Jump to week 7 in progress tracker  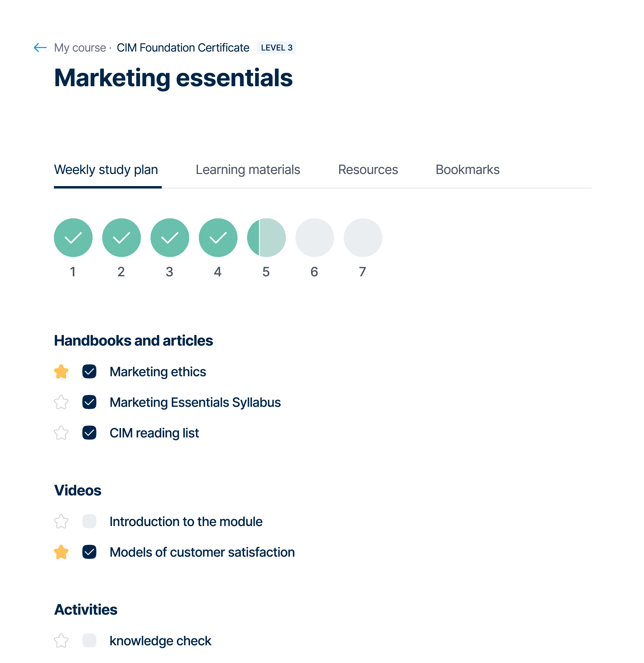click(363, 238)
